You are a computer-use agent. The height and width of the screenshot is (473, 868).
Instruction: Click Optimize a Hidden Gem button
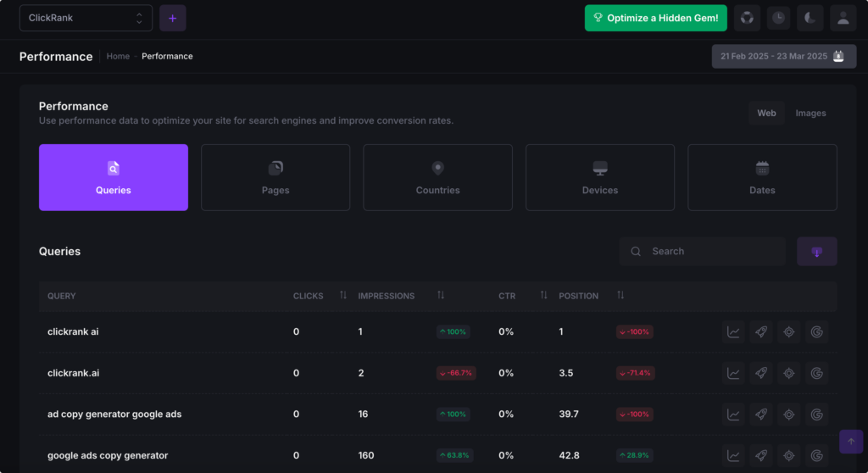[655, 19]
